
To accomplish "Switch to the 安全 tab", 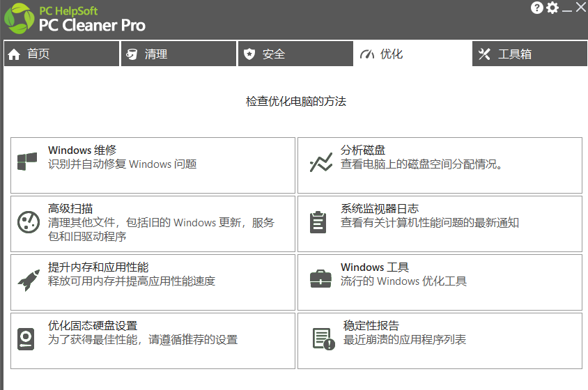I will click(296, 54).
